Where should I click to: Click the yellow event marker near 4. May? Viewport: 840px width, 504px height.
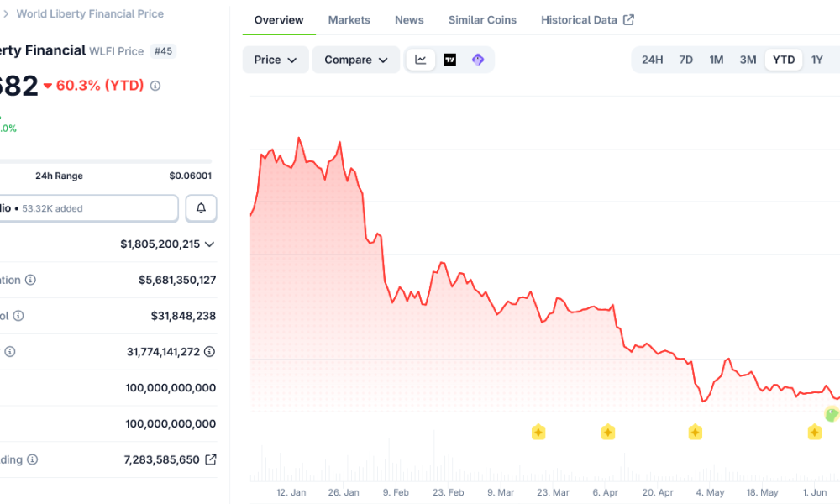(696, 432)
